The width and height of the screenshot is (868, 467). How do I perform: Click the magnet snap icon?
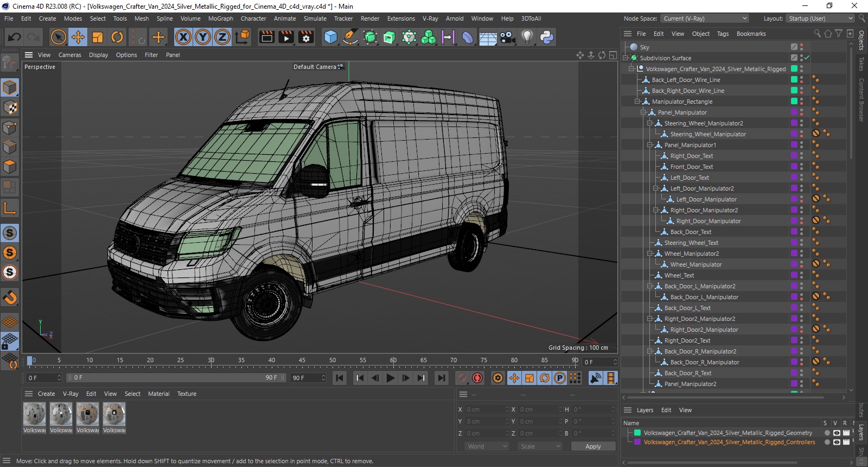[10, 297]
